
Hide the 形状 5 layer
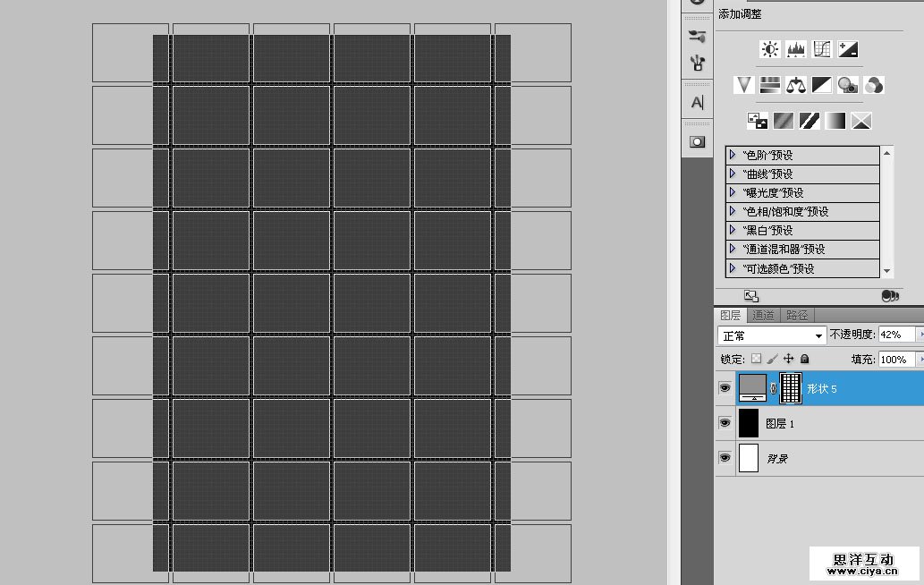click(725, 387)
